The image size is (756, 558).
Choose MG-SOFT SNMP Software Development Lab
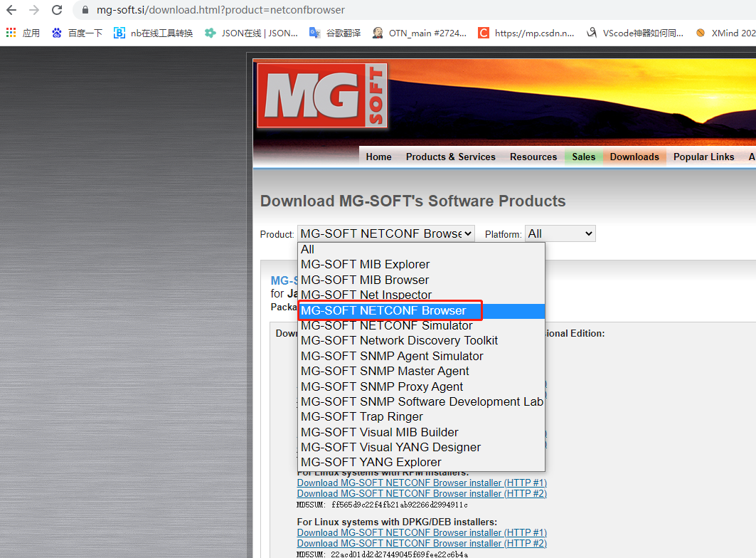pyautogui.click(x=422, y=401)
